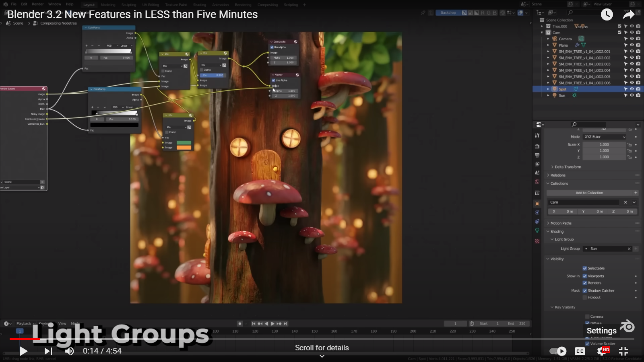Toggle the Renders checkbox
This screenshot has height=362, width=644.
[x=585, y=283]
